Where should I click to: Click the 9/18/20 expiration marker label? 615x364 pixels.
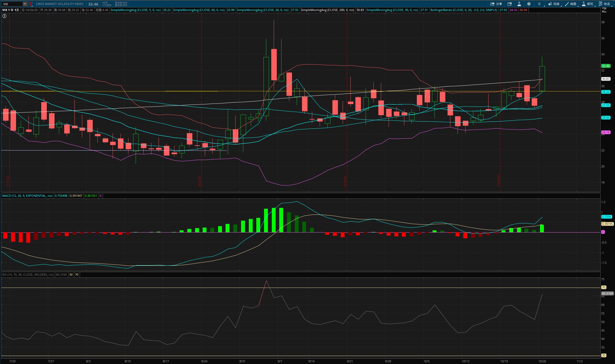345,181
